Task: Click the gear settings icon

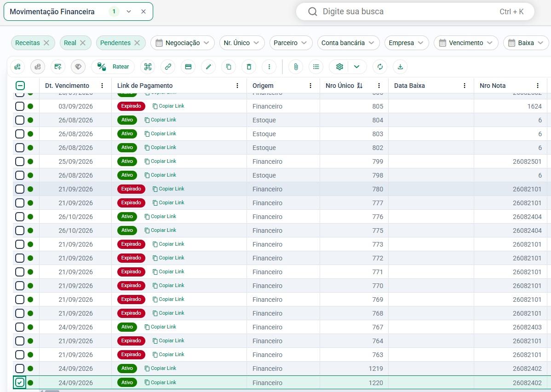Action: 339,67
